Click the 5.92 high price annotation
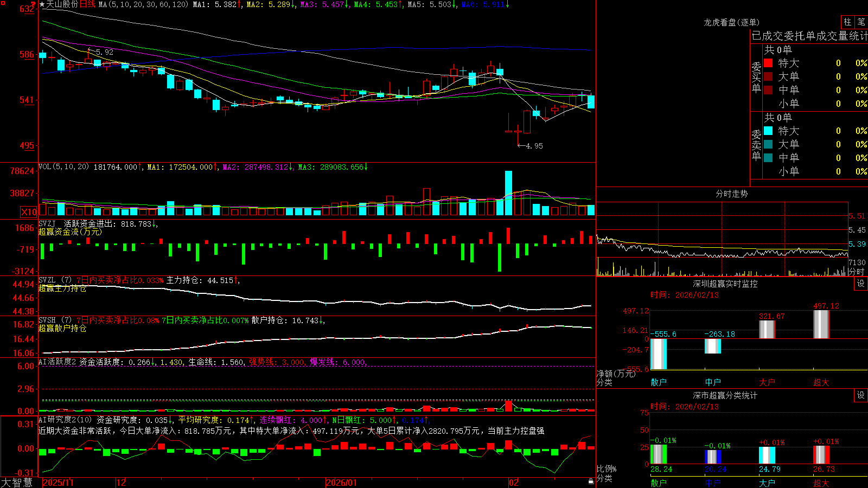Image resolution: width=868 pixels, height=488 pixels. [x=104, y=52]
